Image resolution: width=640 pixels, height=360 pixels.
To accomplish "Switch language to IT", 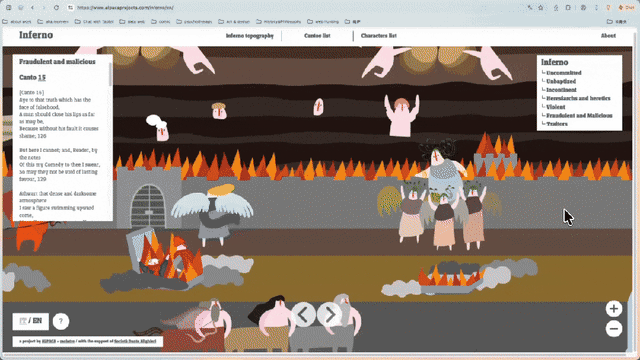I will pos(23,321).
